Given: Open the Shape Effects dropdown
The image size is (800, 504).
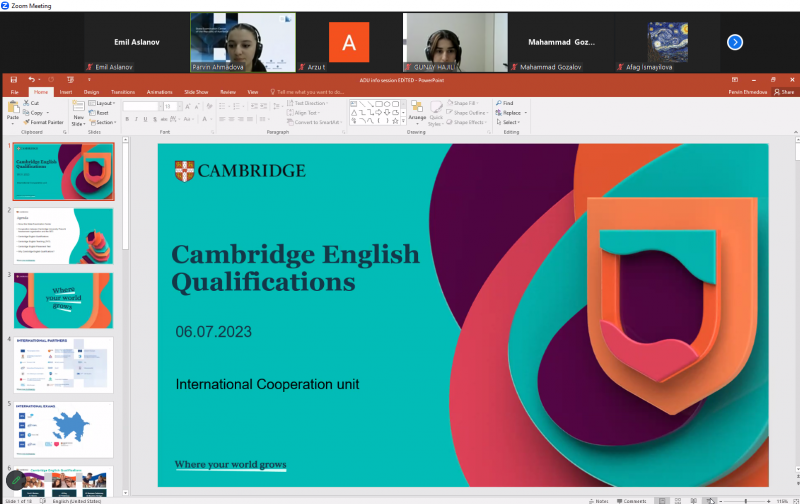Looking at the screenshot, I should (x=466, y=122).
